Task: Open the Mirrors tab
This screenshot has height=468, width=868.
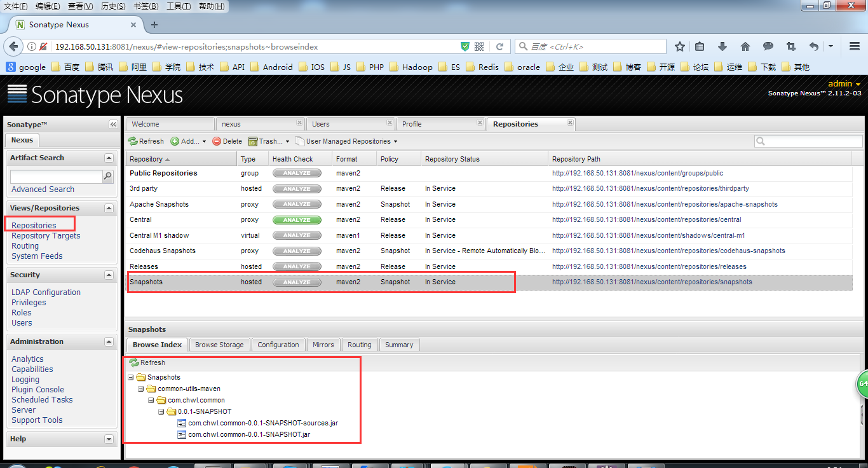Action: (323, 345)
